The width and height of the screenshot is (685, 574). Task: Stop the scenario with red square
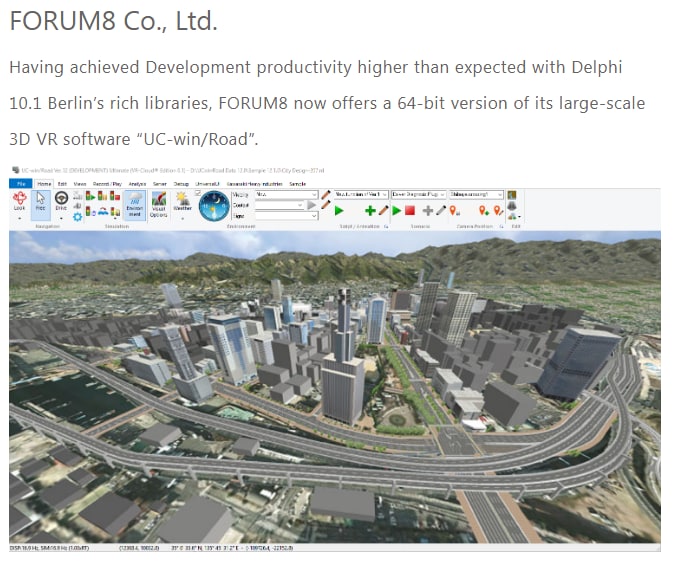(x=410, y=211)
